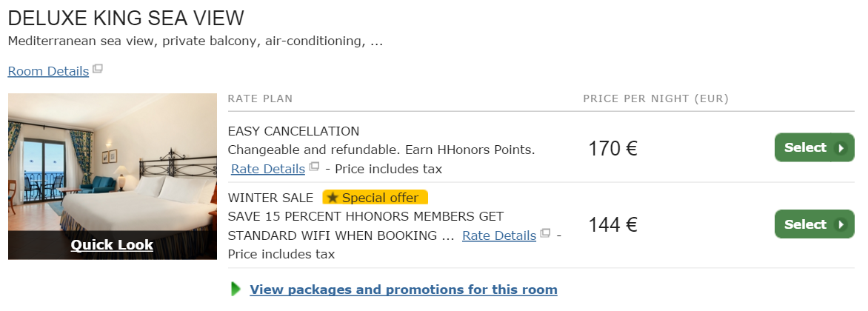This screenshot has width=868, height=311.
Task: Click the popup icon beside Room Details
Action: pyautogui.click(x=98, y=69)
